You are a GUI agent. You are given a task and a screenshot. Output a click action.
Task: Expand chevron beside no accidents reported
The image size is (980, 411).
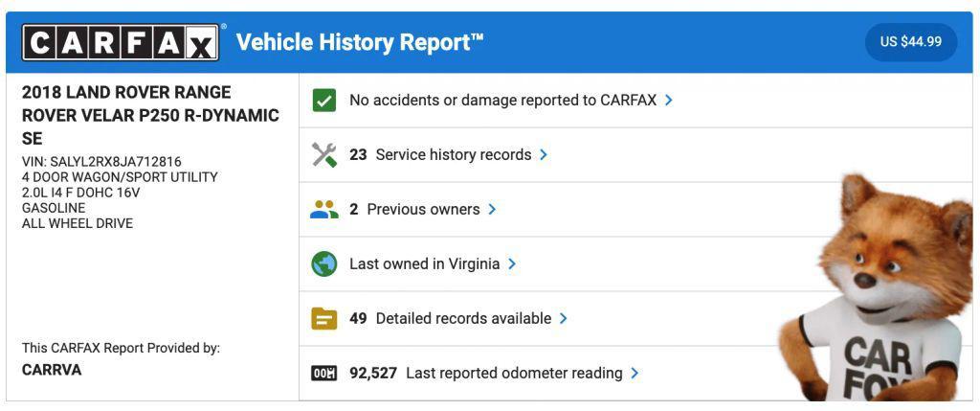pos(669,100)
